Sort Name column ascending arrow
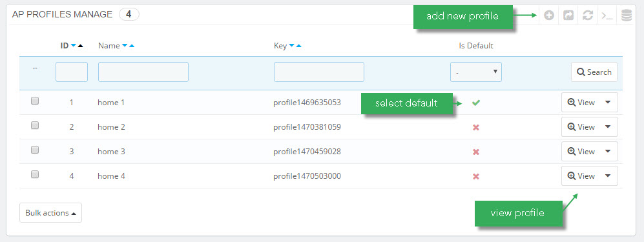644x242 pixels. [x=131, y=46]
